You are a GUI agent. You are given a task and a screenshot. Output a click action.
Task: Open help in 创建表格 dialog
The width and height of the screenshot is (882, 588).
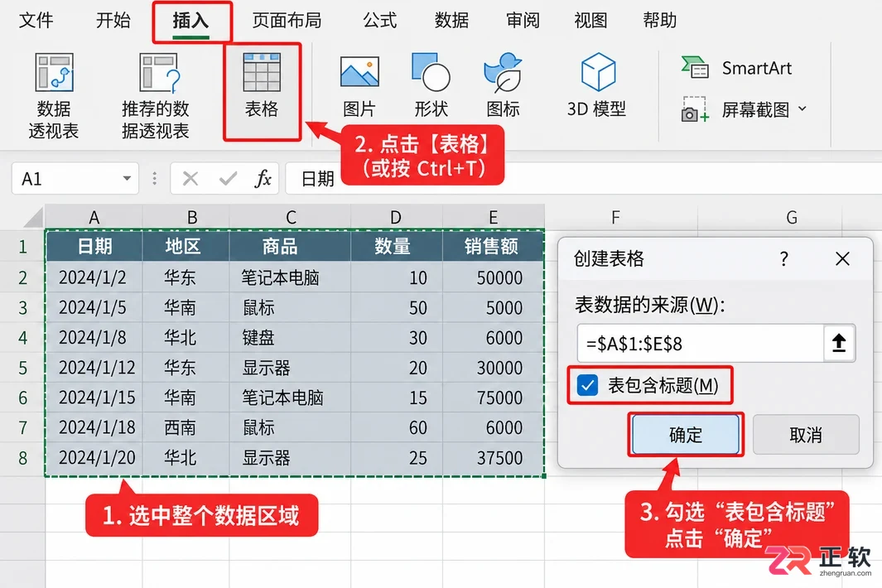[x=783, y=259]
